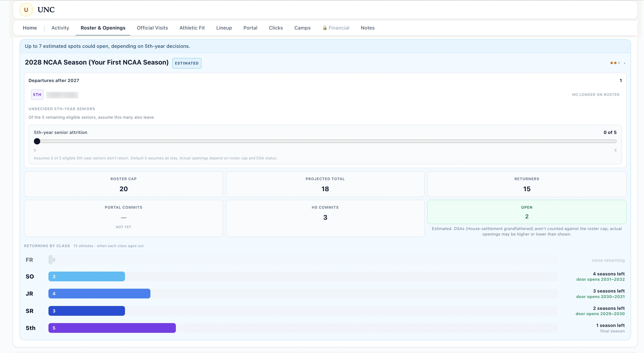Screen dimensions: 644x353
Task: Open the Notes tab
Action: coord(368,28)
